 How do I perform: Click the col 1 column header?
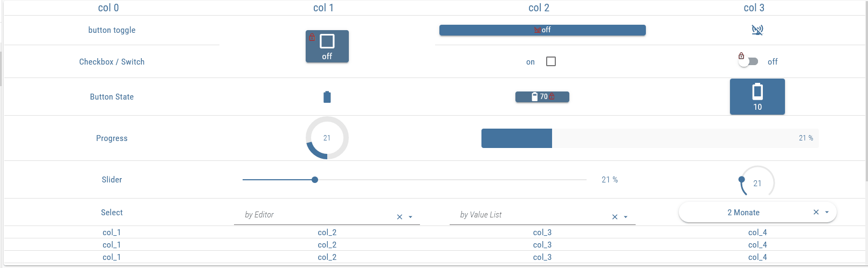[323, 8]
